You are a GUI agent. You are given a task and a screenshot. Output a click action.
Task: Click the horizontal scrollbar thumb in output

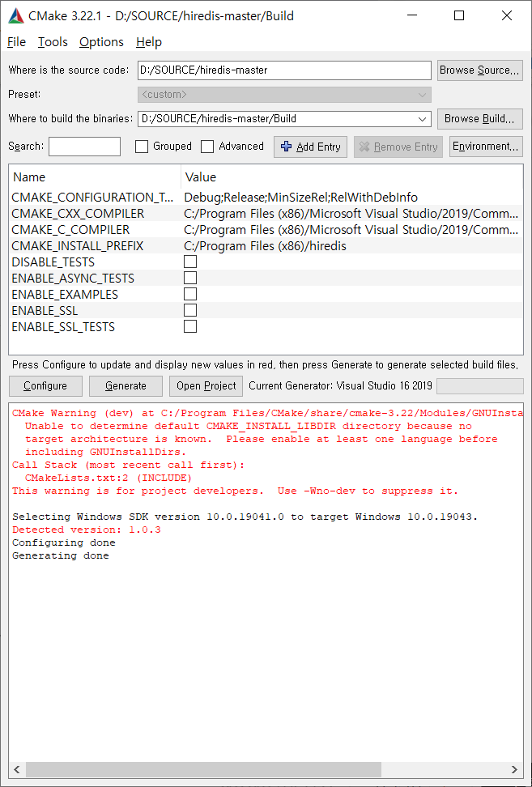click(203, 769)
